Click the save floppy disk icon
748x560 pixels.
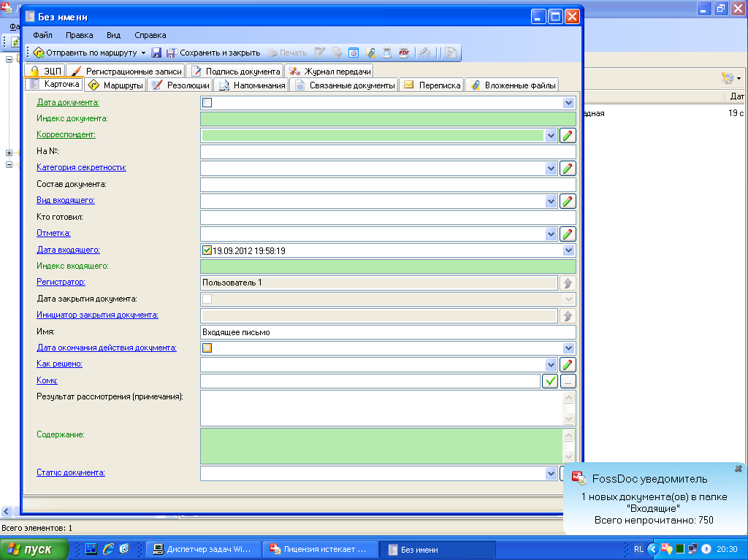156,53
